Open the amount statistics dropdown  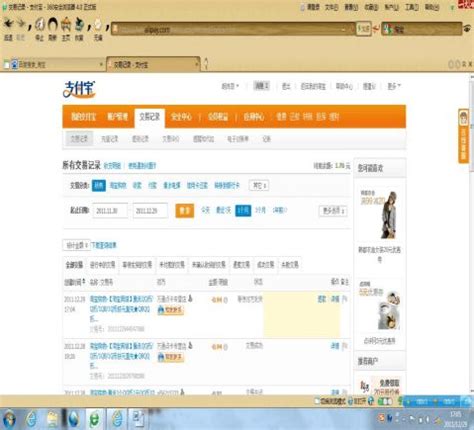click(76, 245)
